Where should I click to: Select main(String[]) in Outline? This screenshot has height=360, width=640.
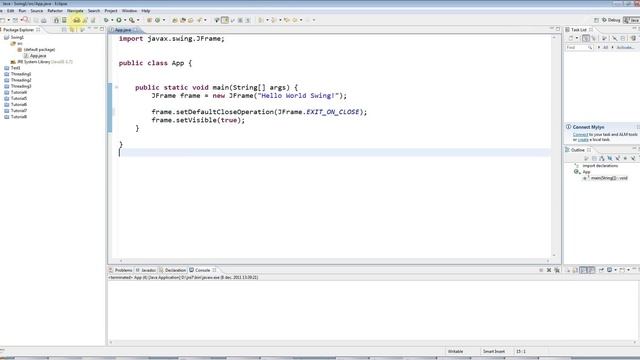click(605, 178)
